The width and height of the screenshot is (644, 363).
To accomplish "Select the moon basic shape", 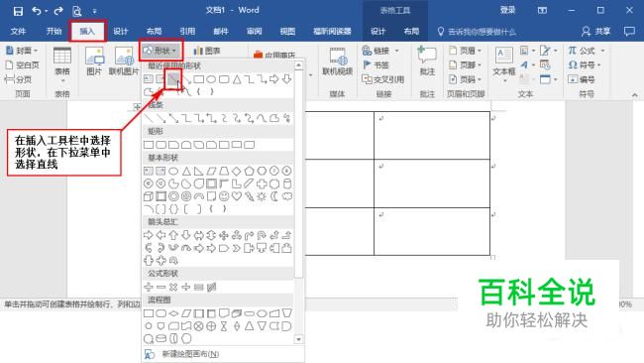I will pyautogui.click(x=274, y=196).
